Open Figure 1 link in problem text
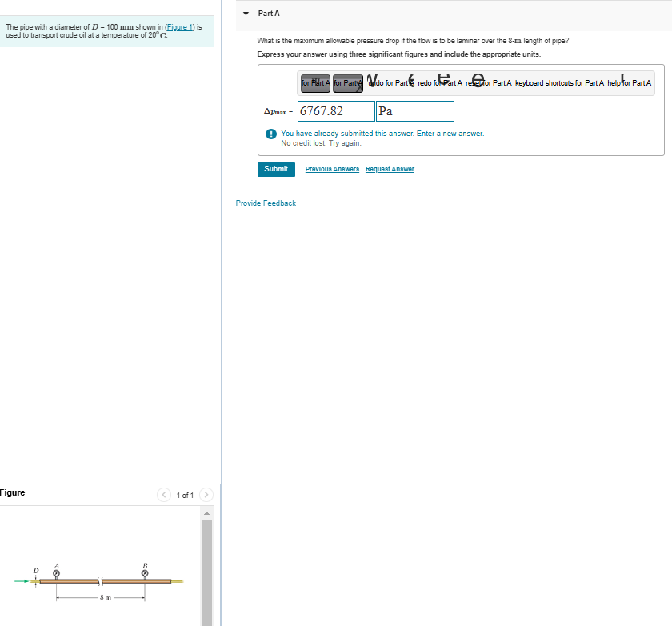 pyautogui.click(x=179, y=27)
